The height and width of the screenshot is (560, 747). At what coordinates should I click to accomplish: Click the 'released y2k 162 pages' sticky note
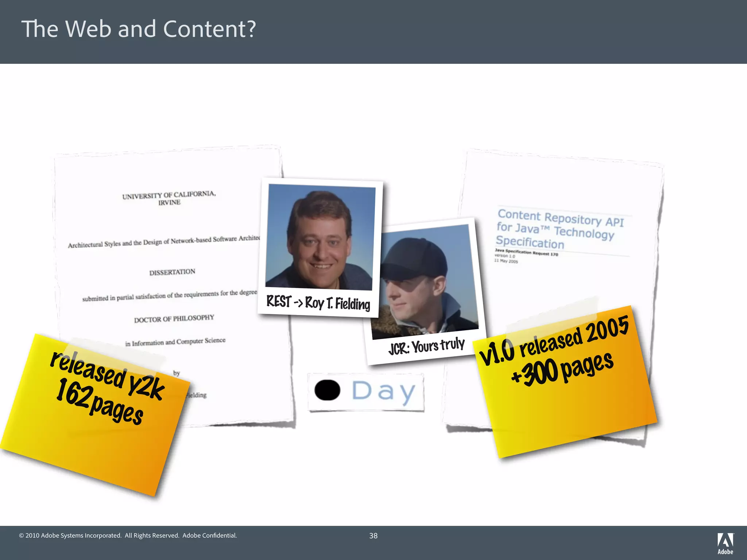pos(95,415)
